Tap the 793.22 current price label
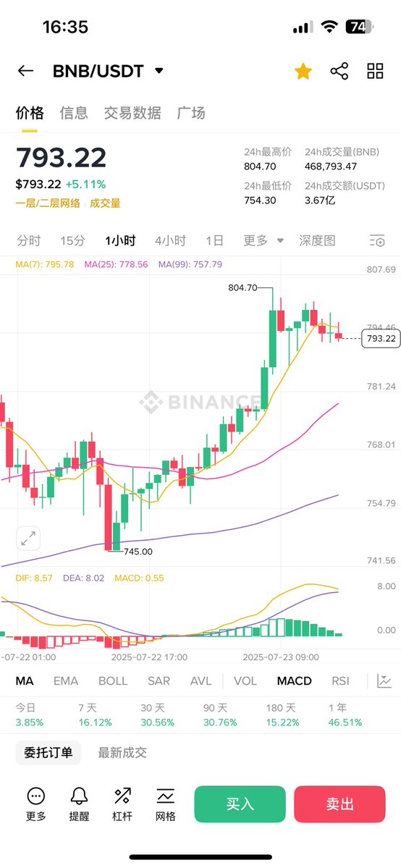 tap(381, 338)
